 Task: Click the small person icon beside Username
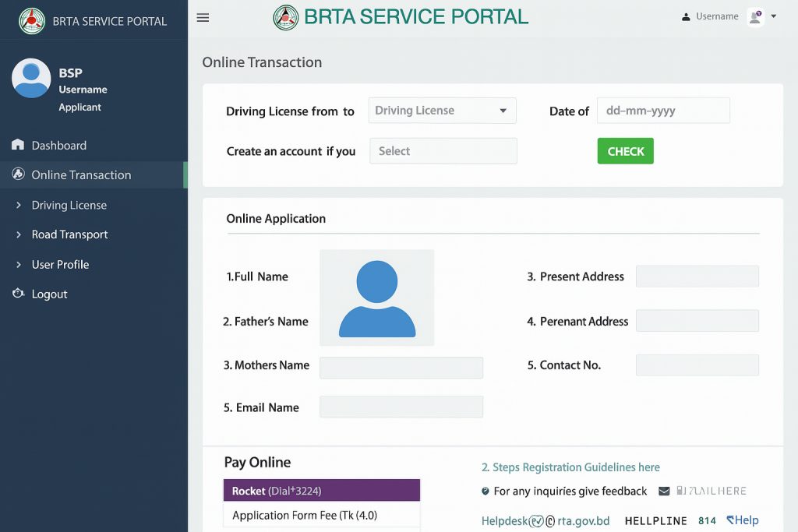[x=686, y=17]
